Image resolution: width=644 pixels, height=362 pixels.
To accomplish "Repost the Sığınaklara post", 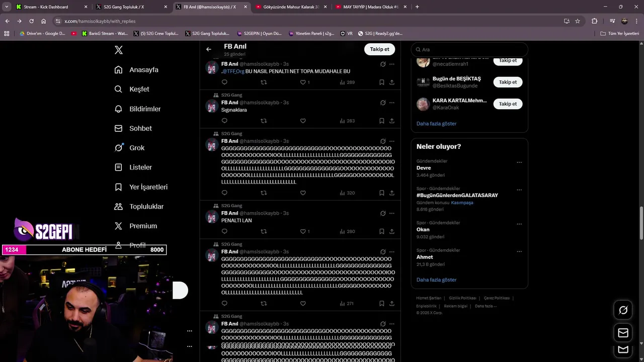I will tap(264, 121).
